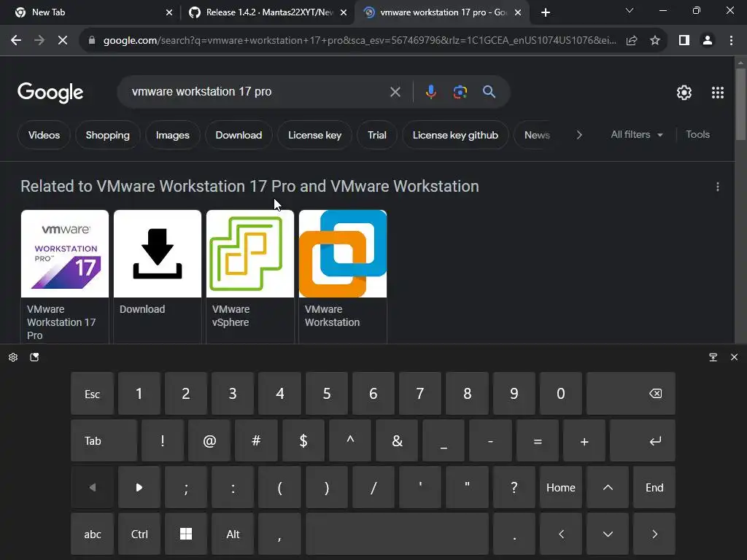747x560 pixels.
Task: Share this page via address bar icon
Action: (632, 41)
